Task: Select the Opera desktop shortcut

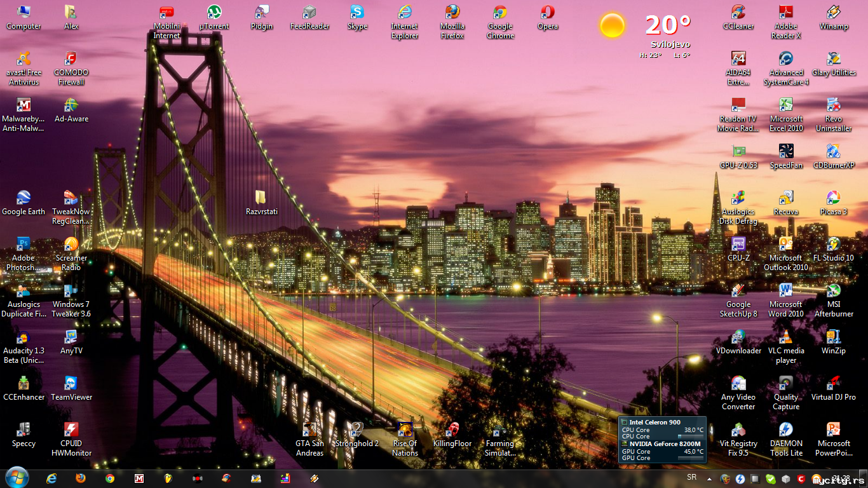Action: [548, 18]
